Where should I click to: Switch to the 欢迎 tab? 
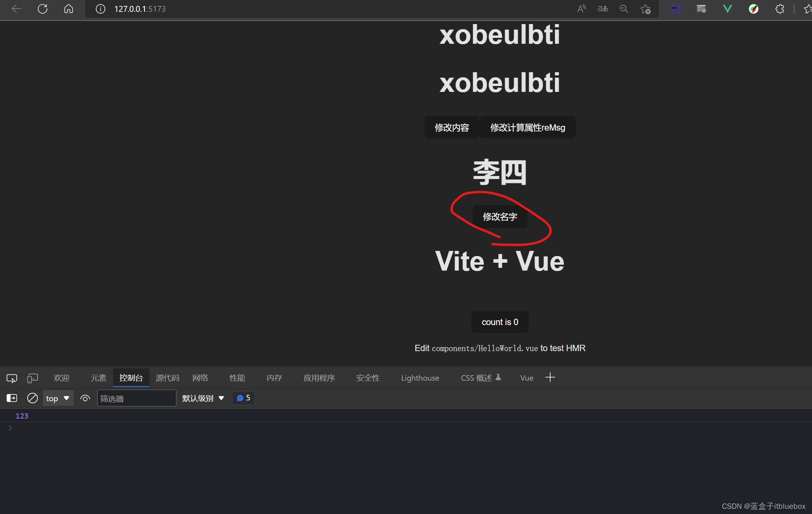click(x=62, y=378)
